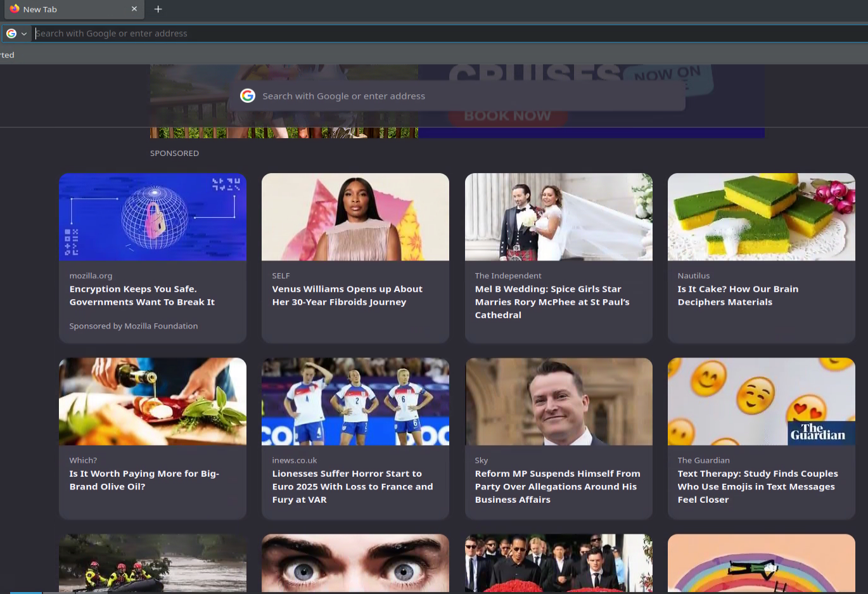The height and width of the screenshot is (594, 868).
Task: Open the Mel B wedding photo
Action: 559,217
